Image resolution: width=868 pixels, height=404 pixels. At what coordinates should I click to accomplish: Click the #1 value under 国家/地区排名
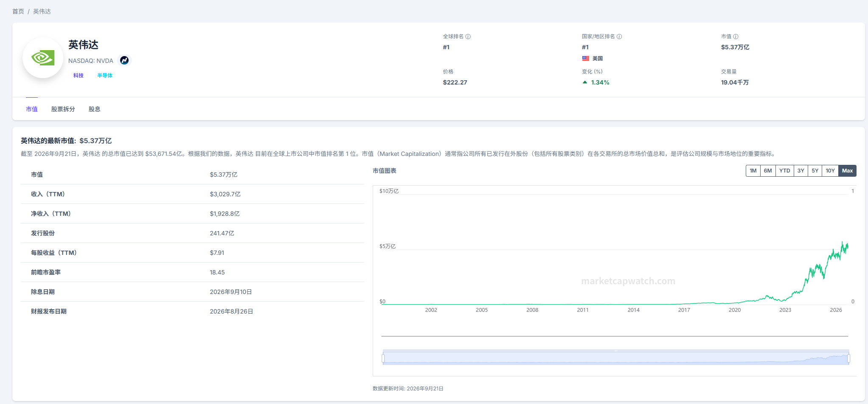(x=585, y=47)
